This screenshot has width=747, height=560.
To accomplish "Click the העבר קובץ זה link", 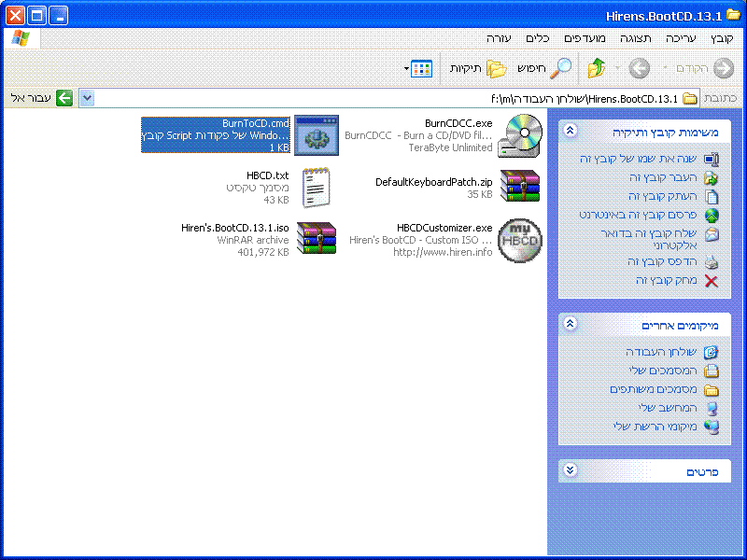I will tap(663, 177).
